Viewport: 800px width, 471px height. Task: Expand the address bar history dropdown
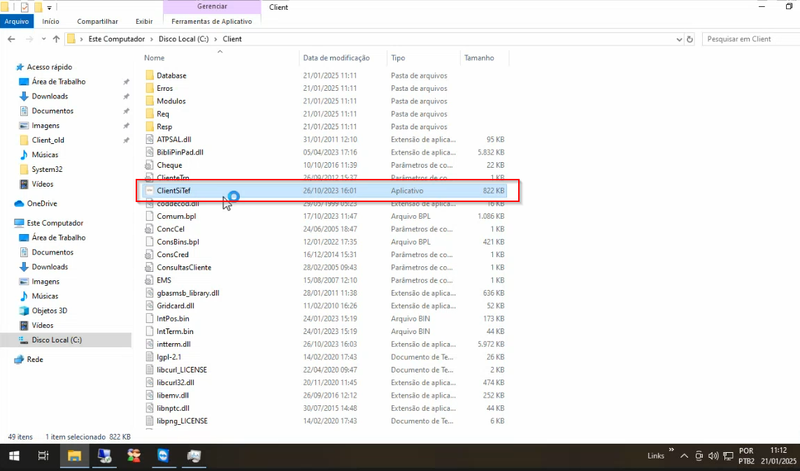679,39
